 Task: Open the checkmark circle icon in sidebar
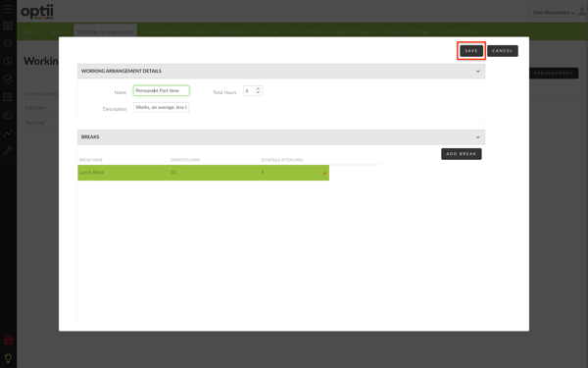[8, 79]
